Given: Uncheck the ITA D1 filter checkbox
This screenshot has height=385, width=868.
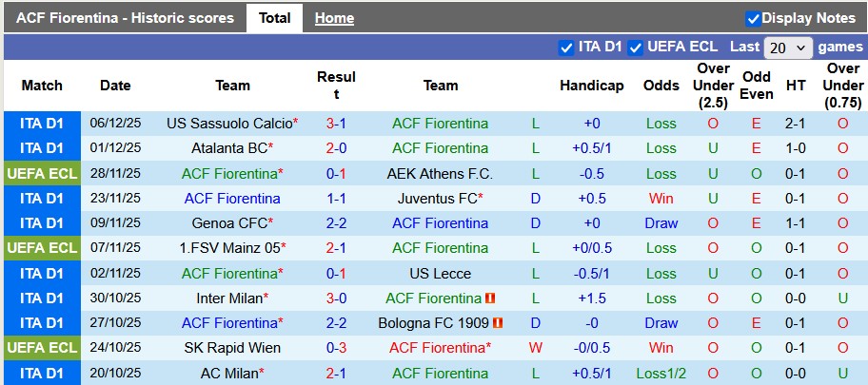Looking at the screenshot, I should [x=566, y=47].
